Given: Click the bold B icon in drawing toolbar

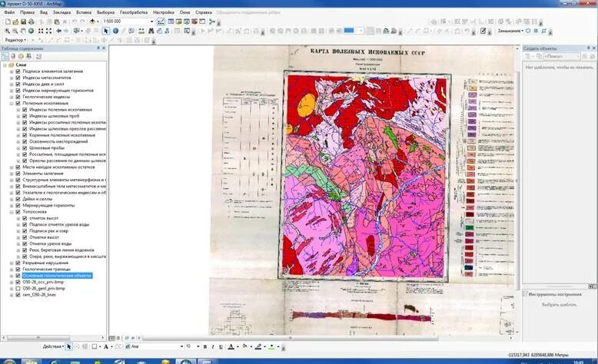Looking at the screenshot, I should (x=205, y=346).
